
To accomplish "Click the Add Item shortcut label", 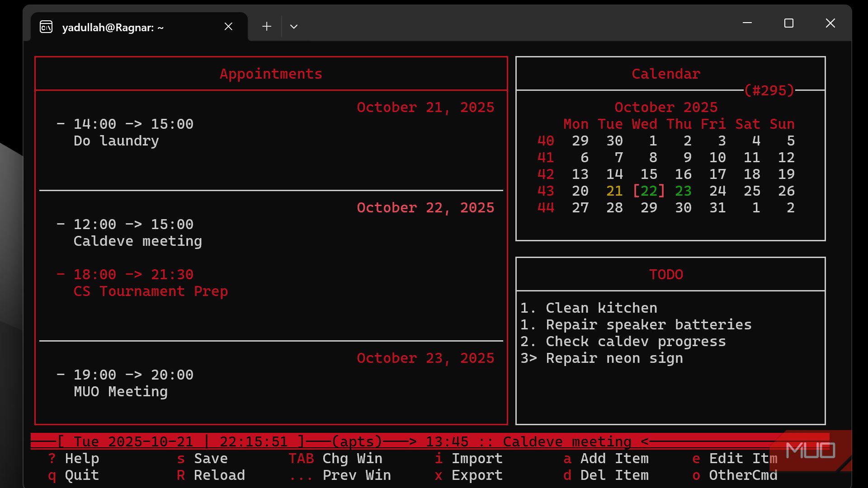I will click(614, 459).
